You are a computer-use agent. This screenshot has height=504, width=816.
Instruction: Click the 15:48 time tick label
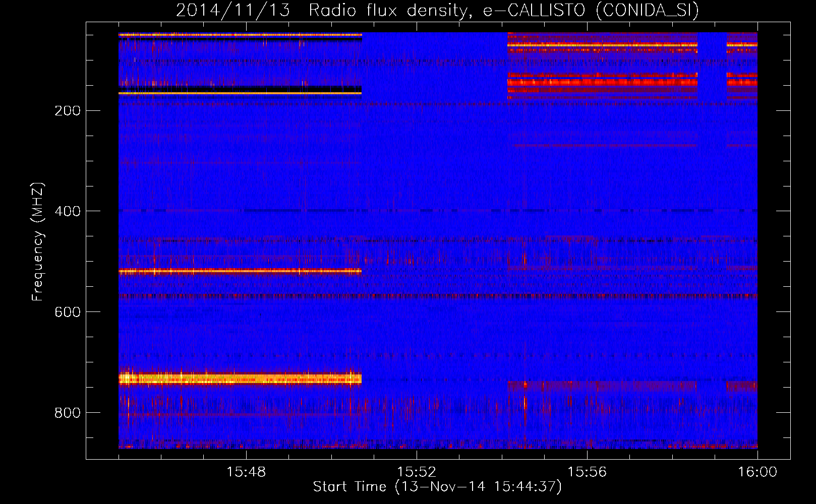246,472
